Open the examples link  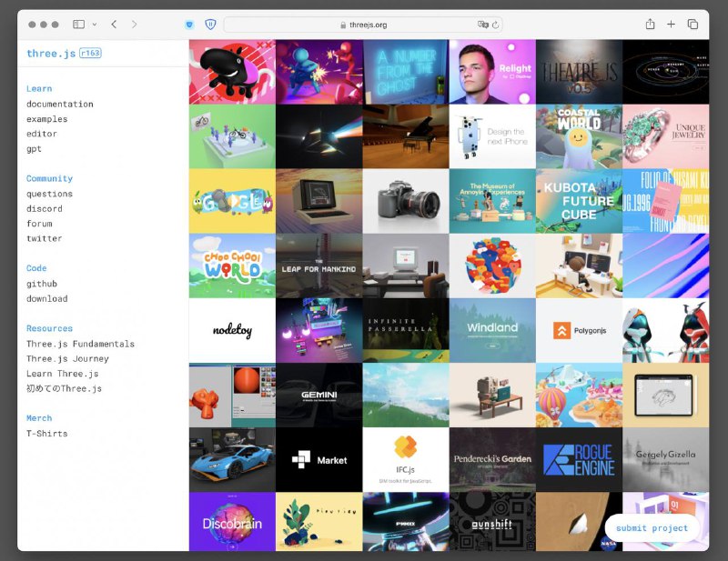click(x=47, y=119)
